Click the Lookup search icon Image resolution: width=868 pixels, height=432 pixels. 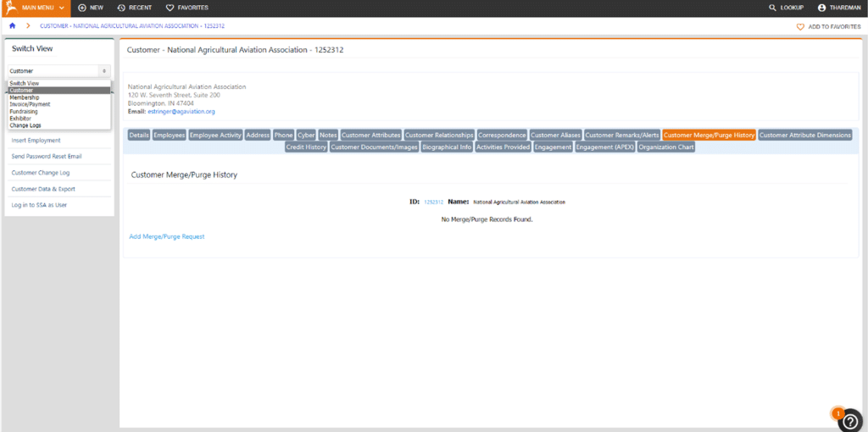pos(773,8)
